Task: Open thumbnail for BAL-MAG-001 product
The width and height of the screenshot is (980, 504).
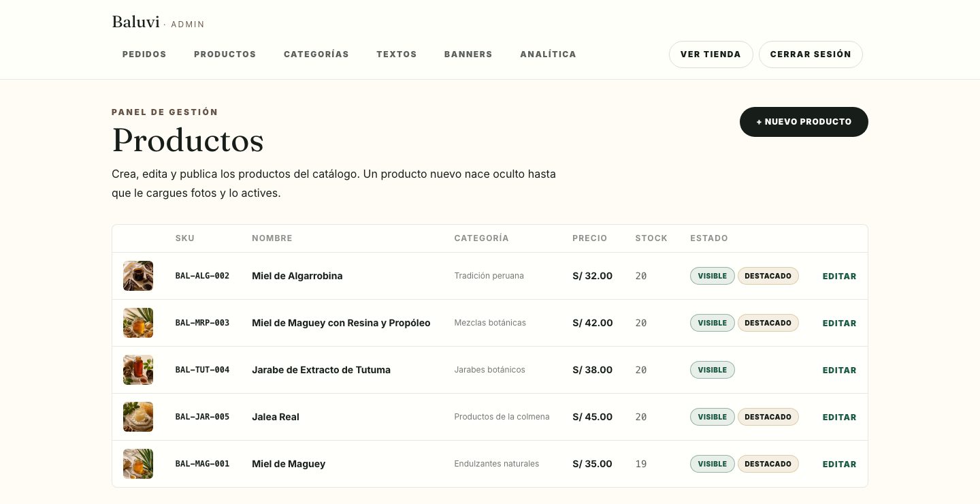Action: (x=138, y=464)
